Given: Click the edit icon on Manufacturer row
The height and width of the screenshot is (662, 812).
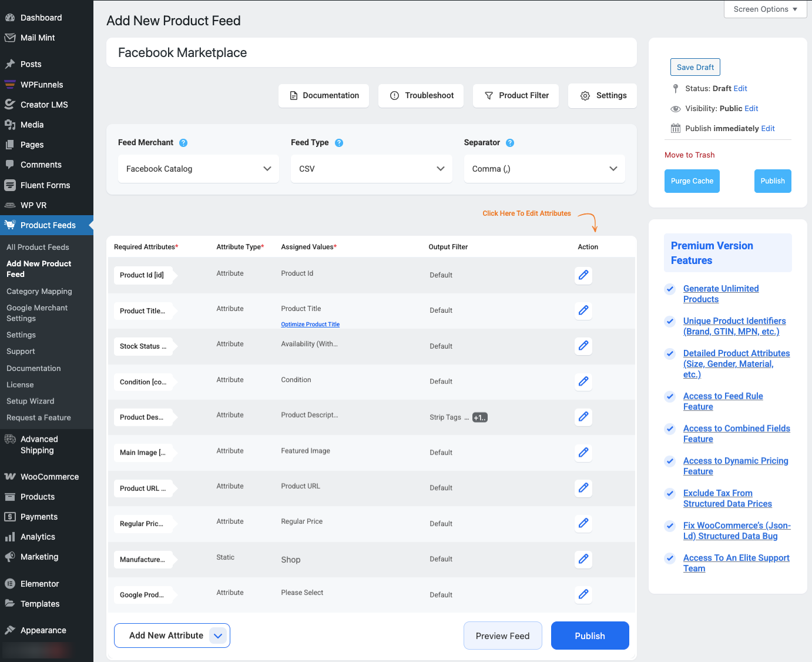Looking at the screenshot, I should pos(583,559).
